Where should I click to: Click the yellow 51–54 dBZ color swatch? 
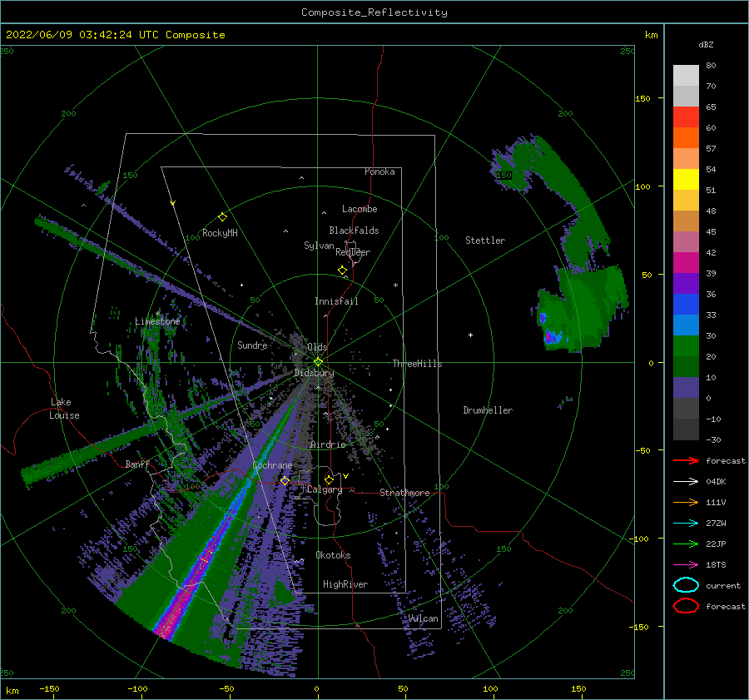(x=686, y=180)
